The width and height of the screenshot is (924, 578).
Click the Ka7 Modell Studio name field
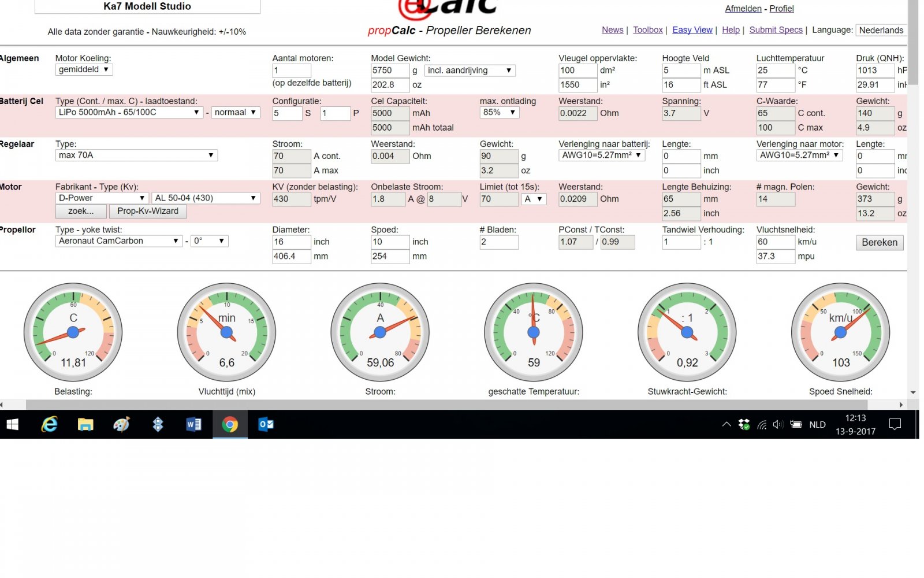147,6
